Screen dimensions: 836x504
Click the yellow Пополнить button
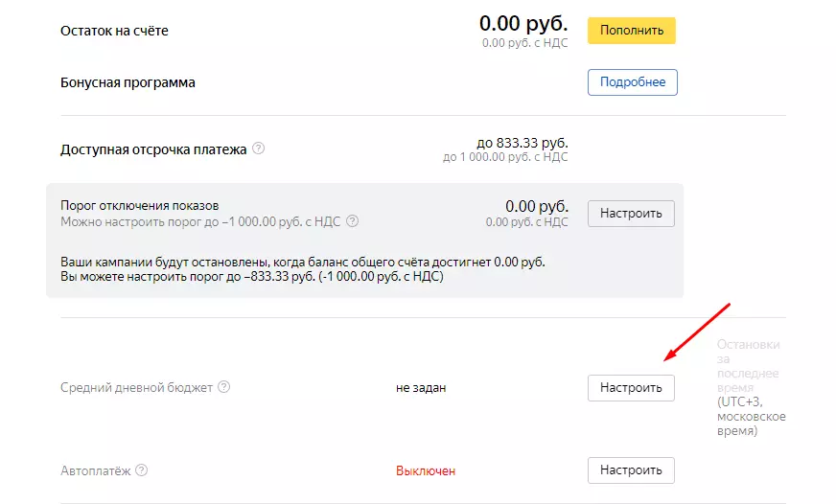pyautogui.click(x=631, y=31)
